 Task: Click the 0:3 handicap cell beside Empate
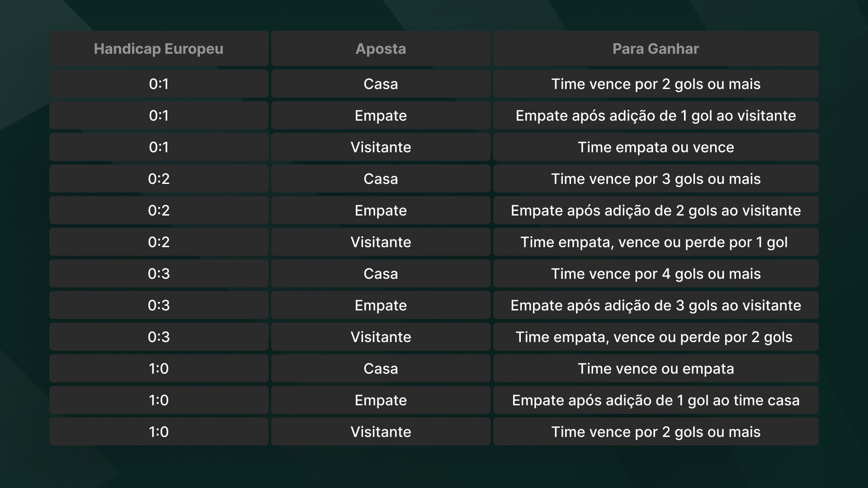click(x=159, y=305)
